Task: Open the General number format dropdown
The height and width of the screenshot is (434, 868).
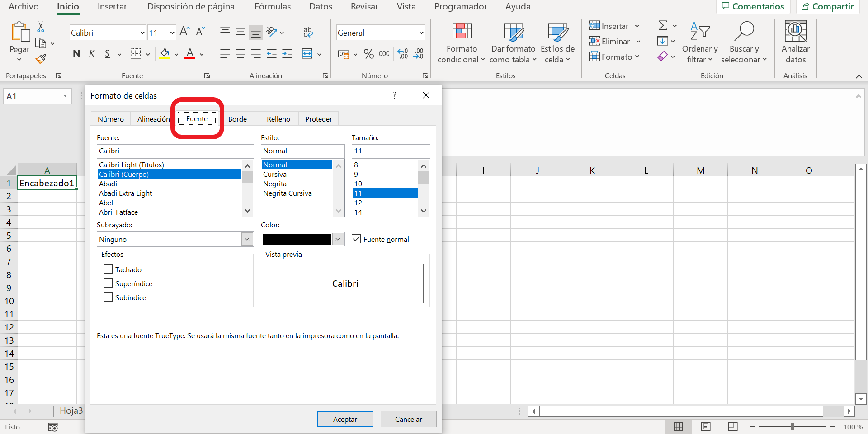Action: (x=421, y=33)
